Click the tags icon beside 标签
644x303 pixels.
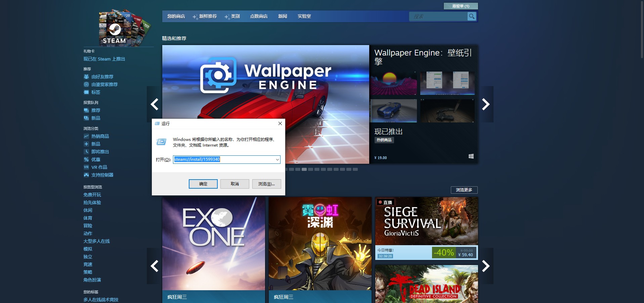tap(86, 92)
